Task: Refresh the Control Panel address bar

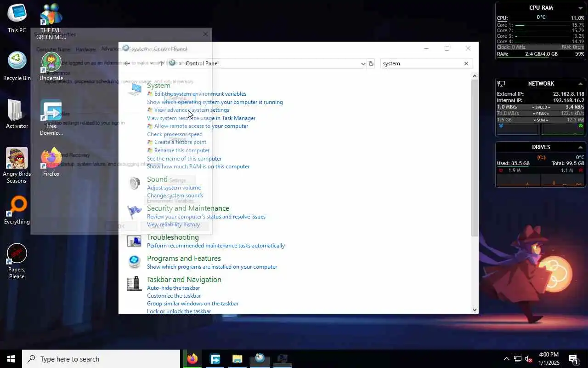Action: [x=371, y=63]
